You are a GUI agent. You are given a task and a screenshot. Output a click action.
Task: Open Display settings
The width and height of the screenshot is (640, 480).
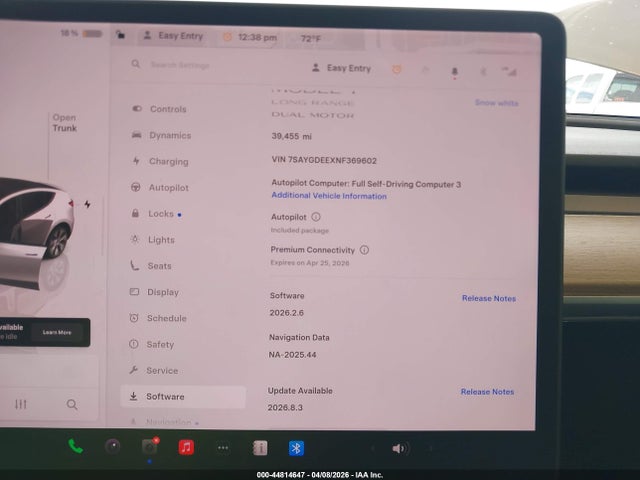[x=154, y=292]
